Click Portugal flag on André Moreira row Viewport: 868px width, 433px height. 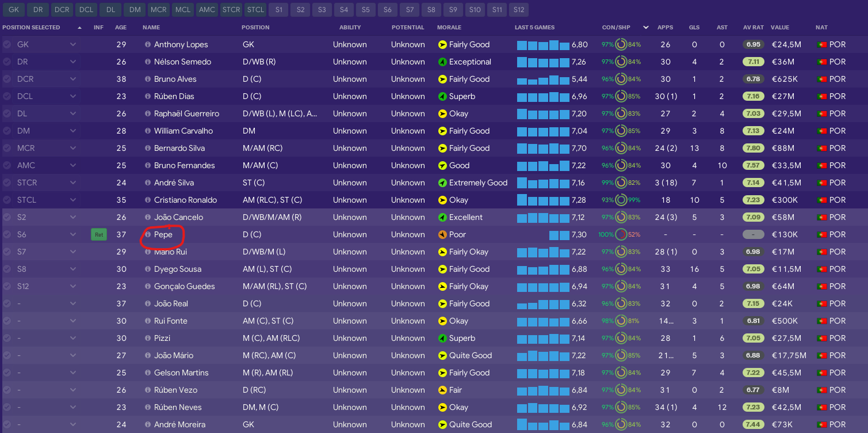click(x=821, y=424)
